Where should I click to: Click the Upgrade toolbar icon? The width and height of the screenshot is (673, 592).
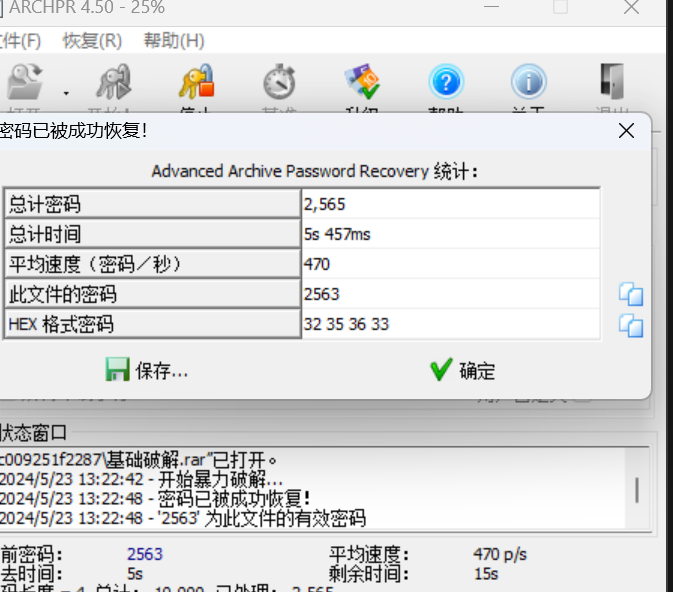(x=362, y=82)
